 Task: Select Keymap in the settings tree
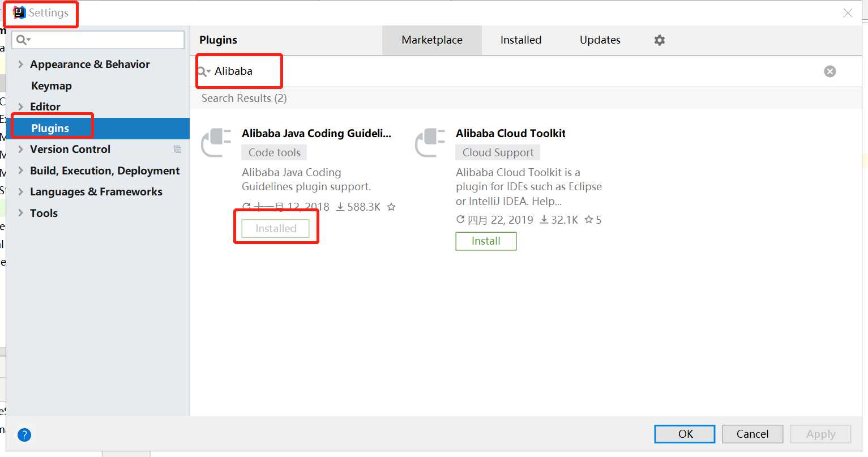tap(52, 86)
